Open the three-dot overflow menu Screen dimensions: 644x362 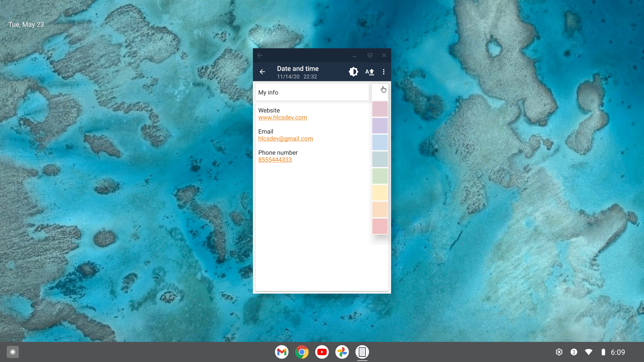click(384, 72)
